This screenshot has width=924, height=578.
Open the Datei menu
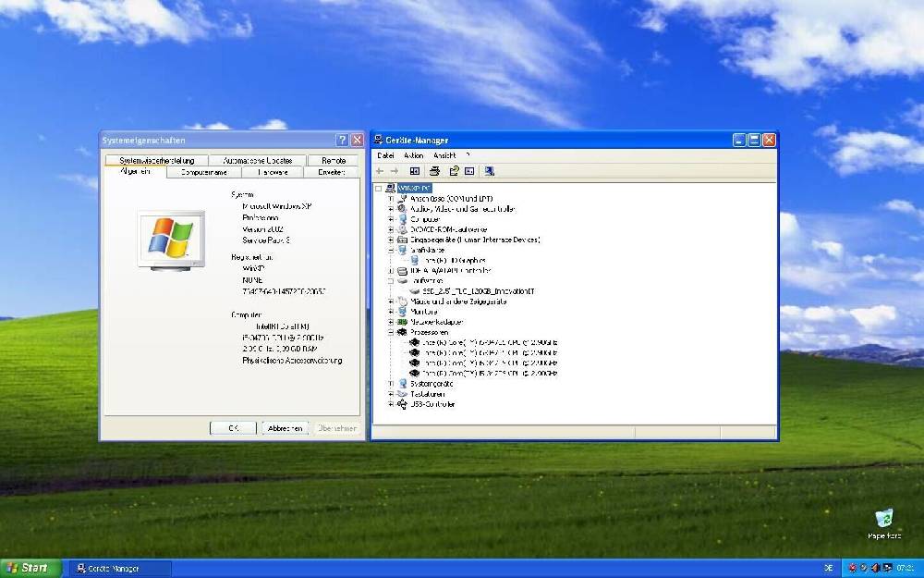click(x=385, y=155)
